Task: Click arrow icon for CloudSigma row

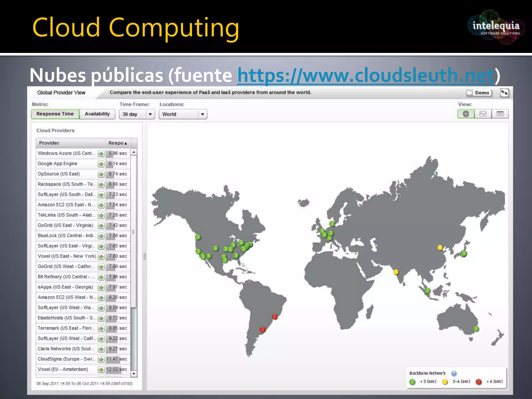Action: [101, 360]
